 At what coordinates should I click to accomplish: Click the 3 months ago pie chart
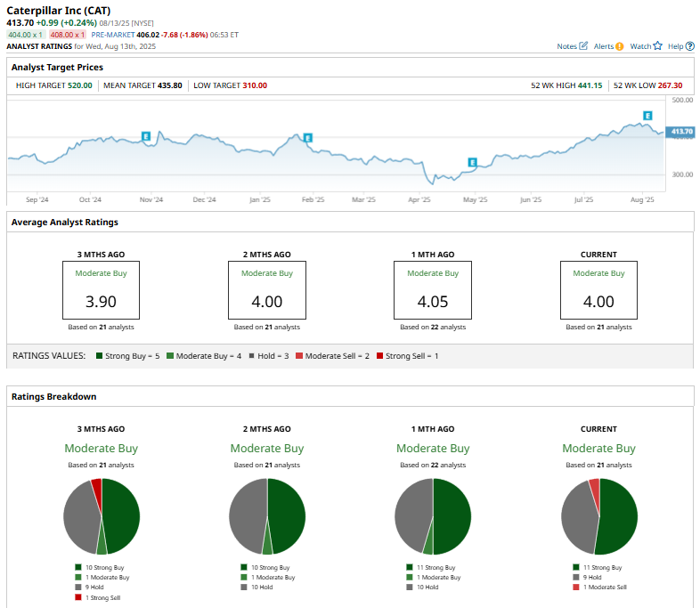pyautogui.click(x=102, y=516)
